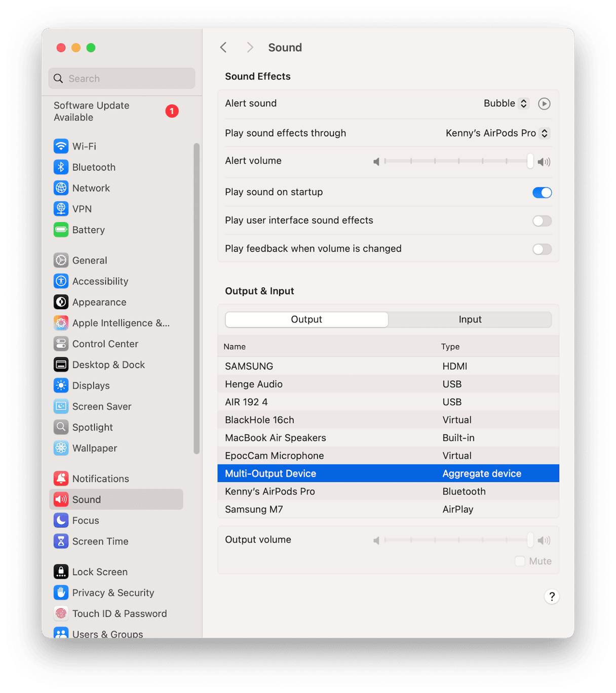Open Play sound effects through dropdown
The height and width of the screenshot is (693, 616).
[x=497, y=133]
